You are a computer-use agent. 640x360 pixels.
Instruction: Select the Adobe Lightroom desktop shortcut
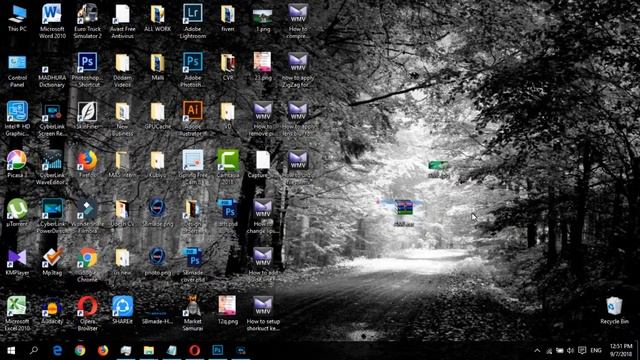193,21
